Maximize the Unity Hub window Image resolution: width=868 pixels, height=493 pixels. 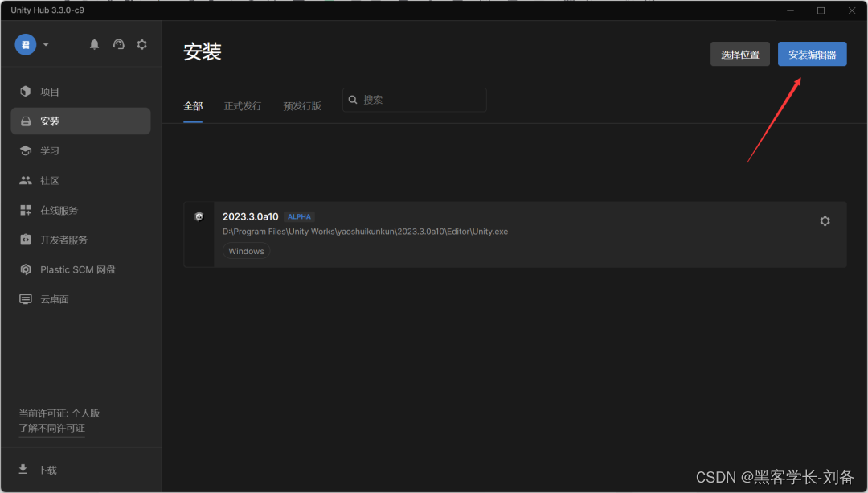coord(821,10)
